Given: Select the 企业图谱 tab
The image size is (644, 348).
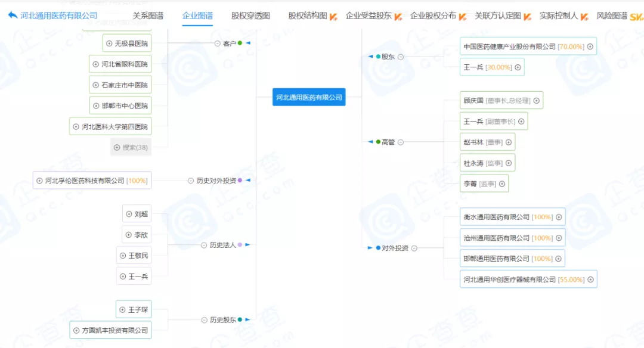Looking at the screenshot, I should (197, 15).
